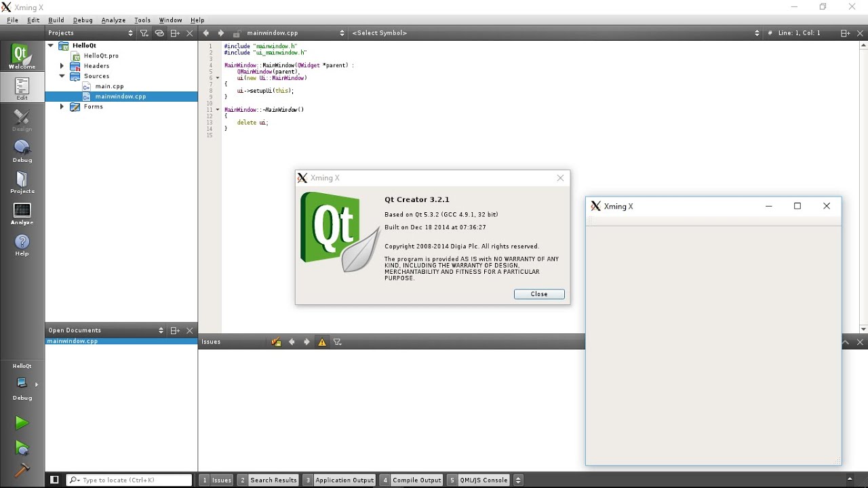Screen dimensions: 868x488
Task: Clear the Issues list
Action: click(x=276, y=342)
